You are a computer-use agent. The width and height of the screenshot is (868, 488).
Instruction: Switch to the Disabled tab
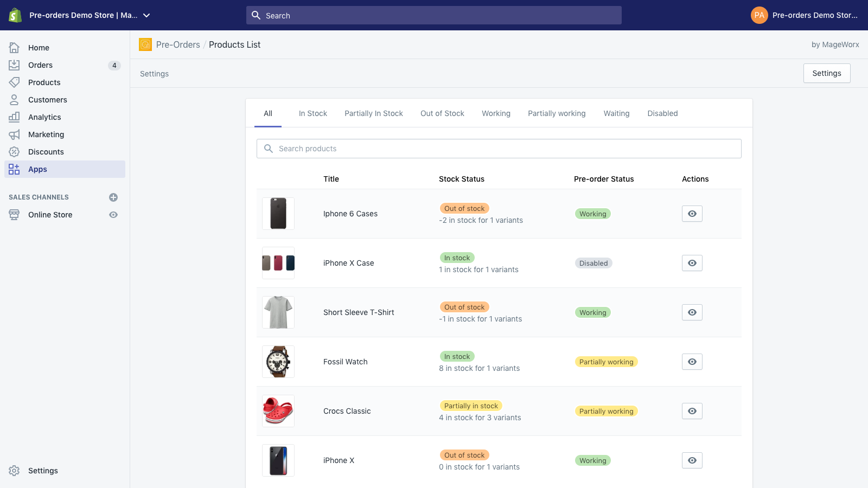click(662, 113)
